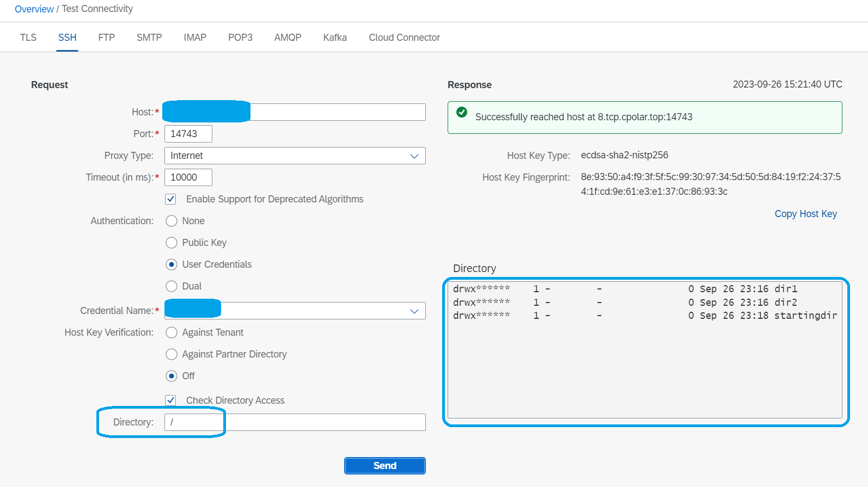Open the Proxy Type dropdown
Screen dimensions: 868x487
pyautogui.click(x=295, y=156)
